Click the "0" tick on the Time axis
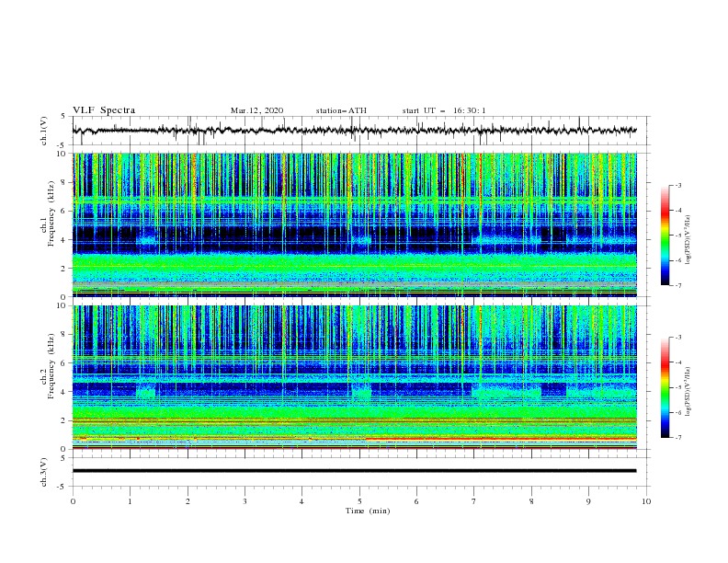Viewport: 728px width, 563px height. [x=73, y=501]
